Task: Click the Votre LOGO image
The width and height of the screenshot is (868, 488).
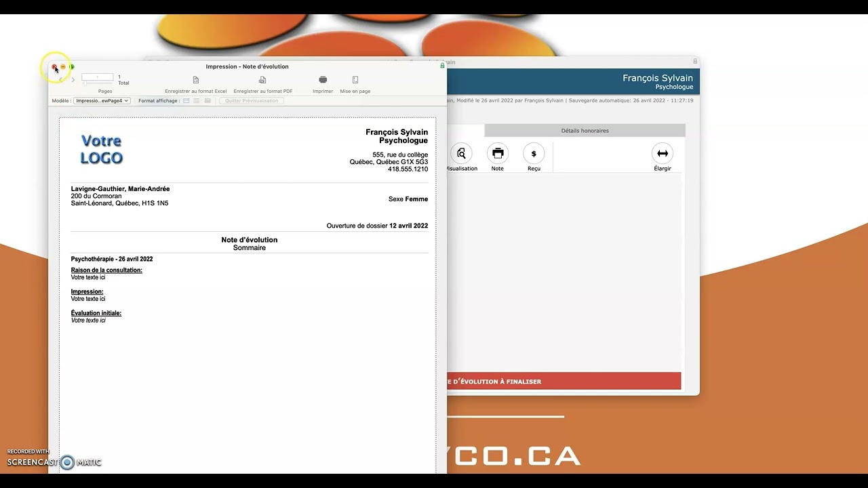Action: tap(102, 150)
